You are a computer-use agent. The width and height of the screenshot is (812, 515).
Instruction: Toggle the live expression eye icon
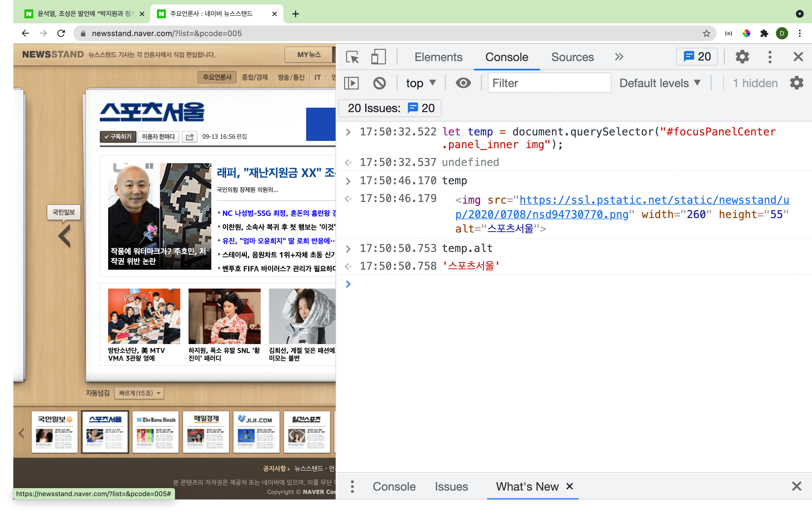(x=463, y=83)
